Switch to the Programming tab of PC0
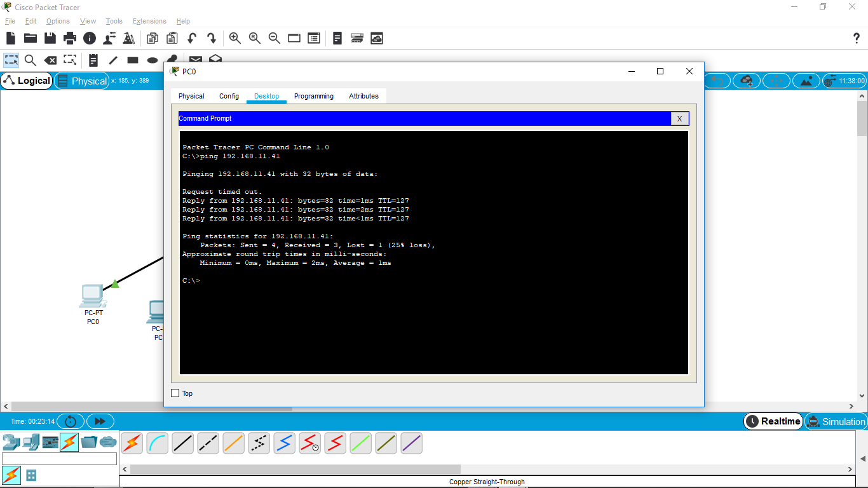This screenshot has height=488, width=868. click(x=314, y=96)
